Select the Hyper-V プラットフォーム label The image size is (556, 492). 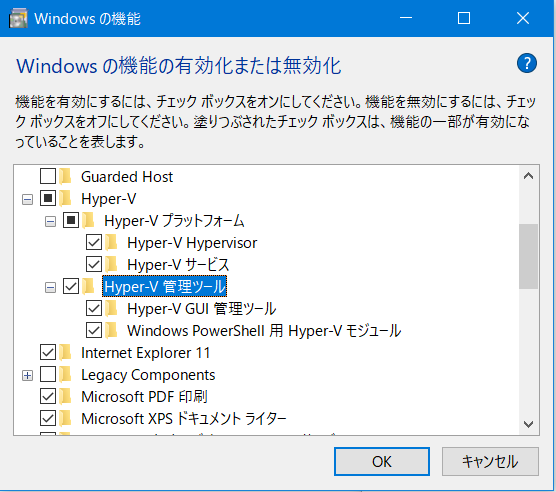click(x=174, y=221)
